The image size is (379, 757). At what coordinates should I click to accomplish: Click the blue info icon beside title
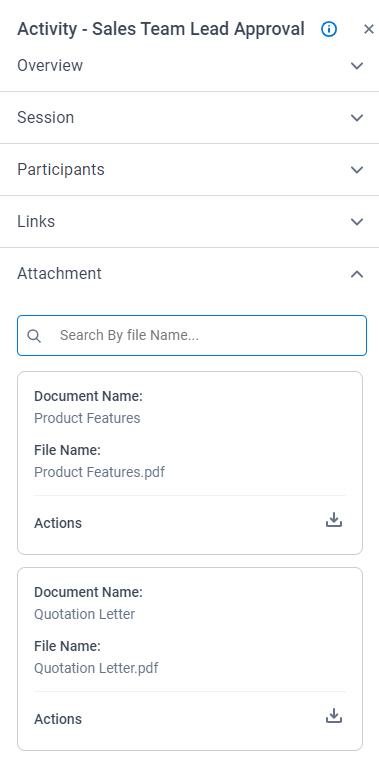pos(329,29)
